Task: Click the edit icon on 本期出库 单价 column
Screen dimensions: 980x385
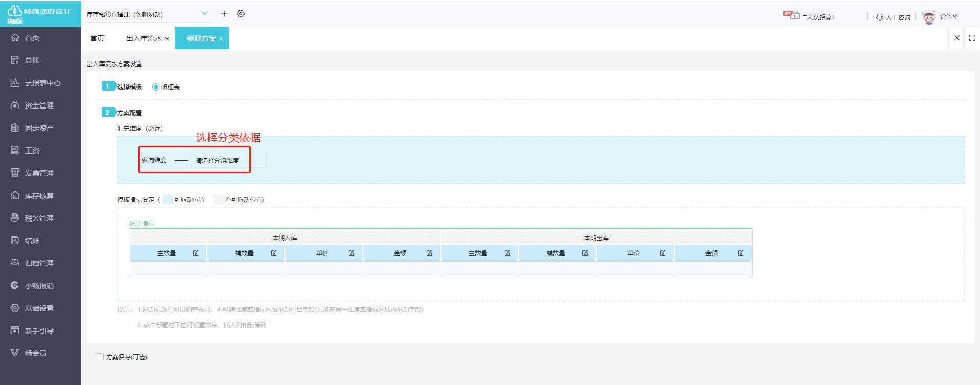Action: tap(663, 253)
